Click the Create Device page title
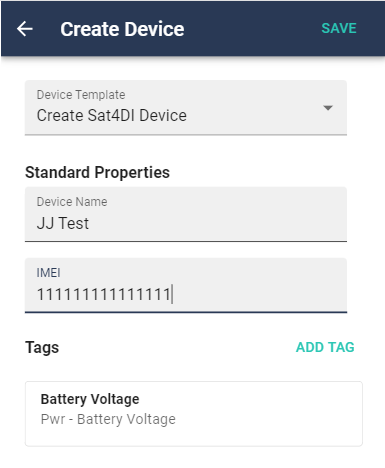This screenshot has height=468, width=385. 122,29
